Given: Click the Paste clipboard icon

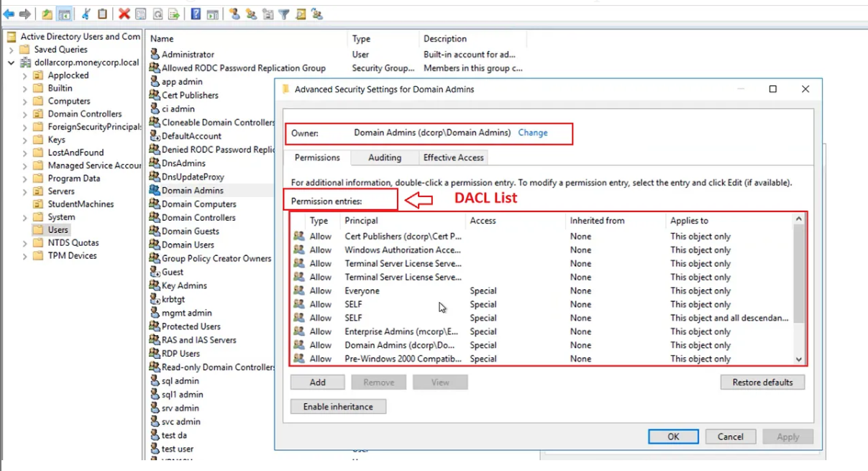Looking at the screenshot, I should click(103, 14).
